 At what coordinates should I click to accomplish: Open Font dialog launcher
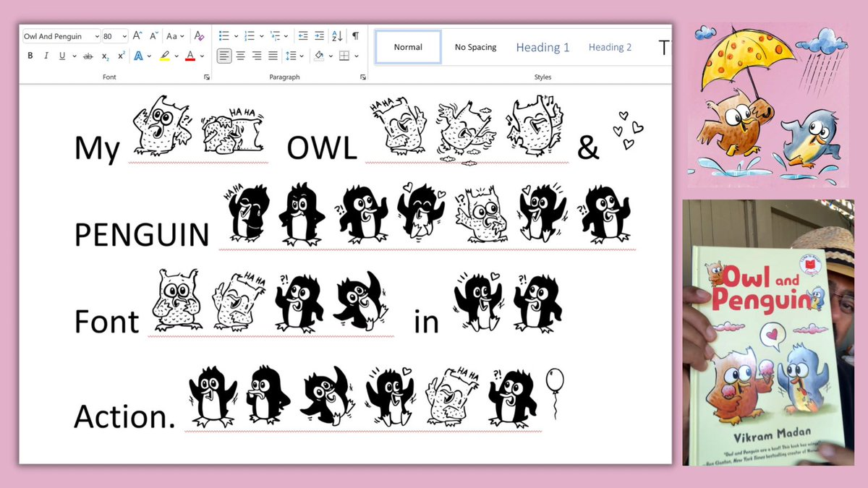click(x=206, y=77)
